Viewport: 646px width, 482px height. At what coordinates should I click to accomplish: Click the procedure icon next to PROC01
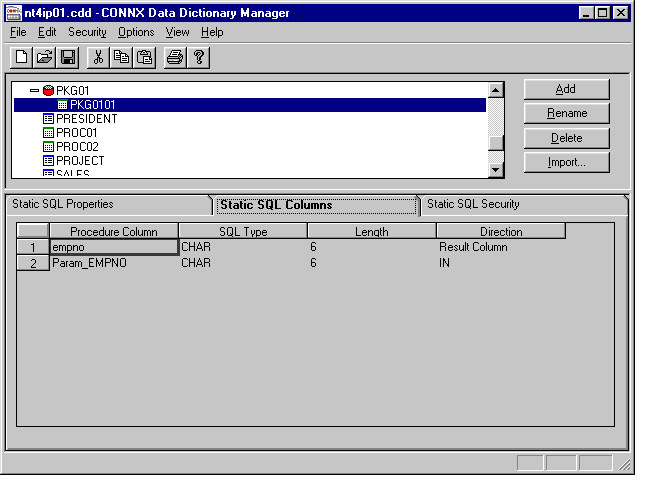48,133
